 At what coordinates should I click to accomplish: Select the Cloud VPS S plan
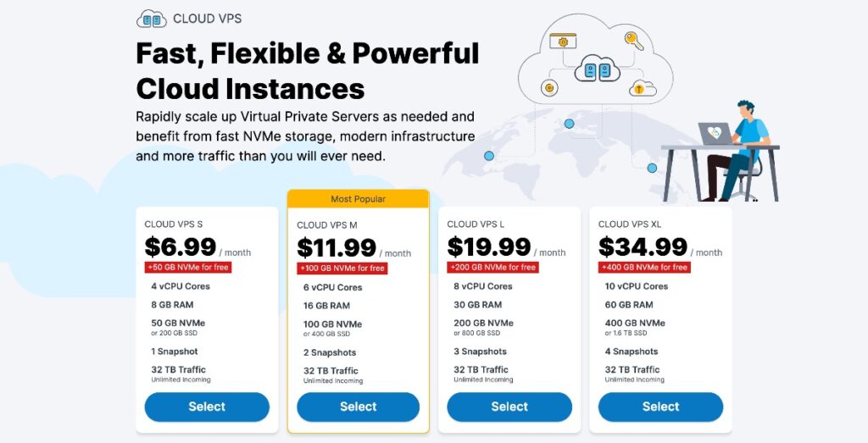pyautogui.click(x=207, y=407)
